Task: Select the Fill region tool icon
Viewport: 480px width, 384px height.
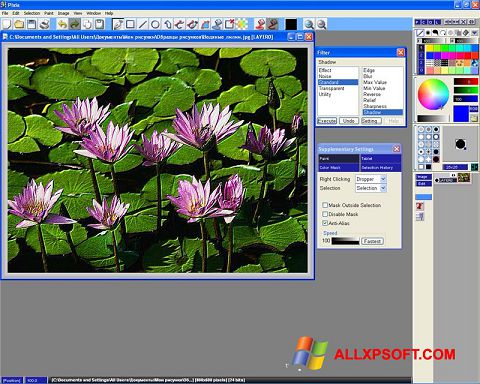Action: 205,24
